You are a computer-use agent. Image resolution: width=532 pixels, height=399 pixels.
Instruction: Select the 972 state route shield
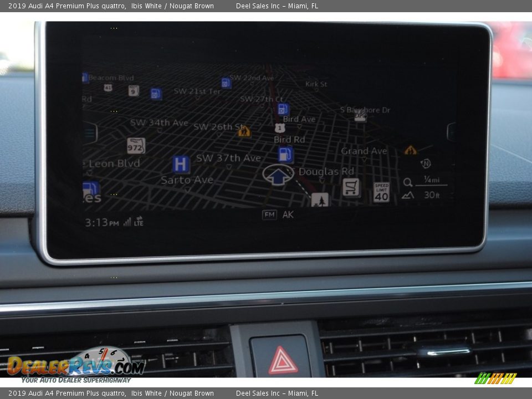pyautogui.click(x=136, y=146)
